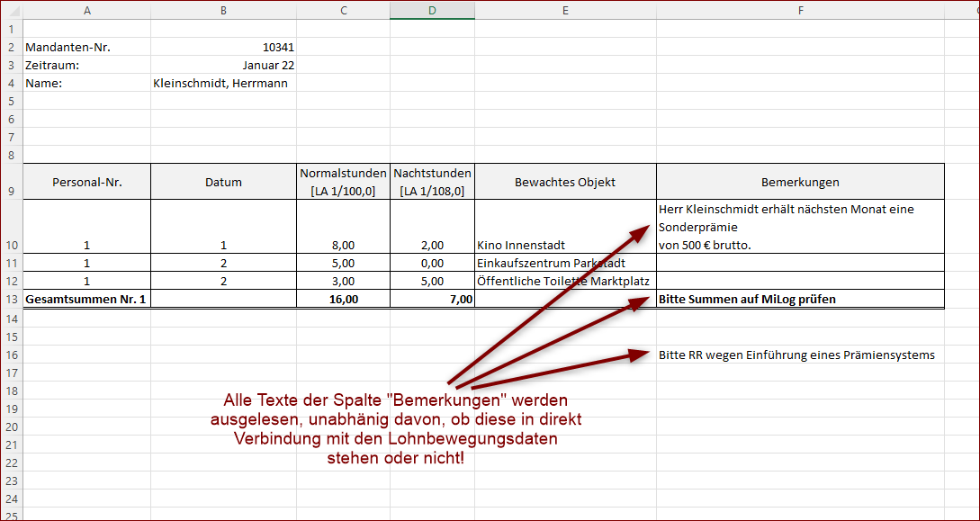Click the total 7,00 cell
This screenshot has height=521, width=980.
[432, 300]
